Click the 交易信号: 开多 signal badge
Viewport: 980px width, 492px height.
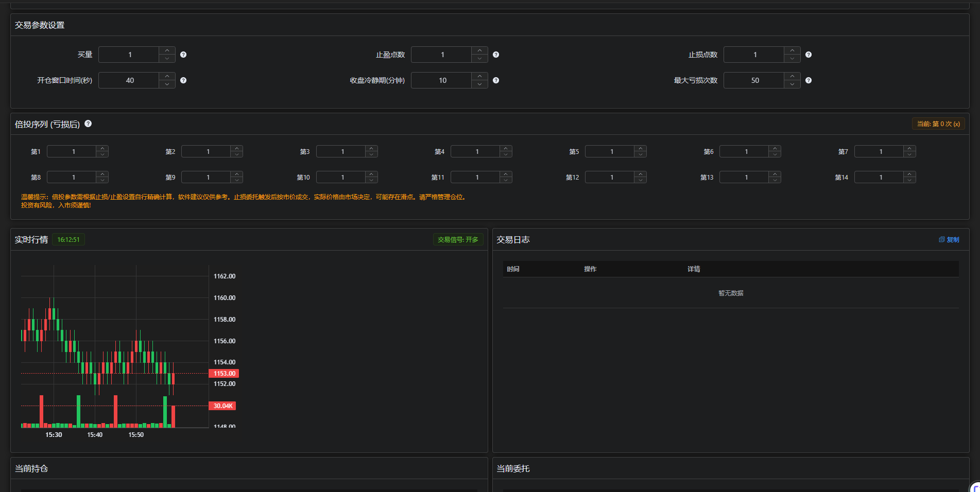pyautogui.click(x=458, y=240)
